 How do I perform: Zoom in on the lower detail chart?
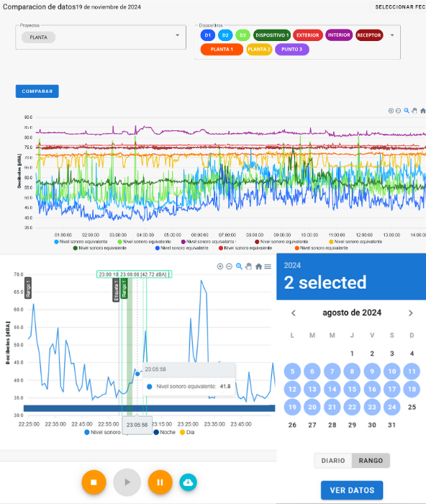click(220, 266)
